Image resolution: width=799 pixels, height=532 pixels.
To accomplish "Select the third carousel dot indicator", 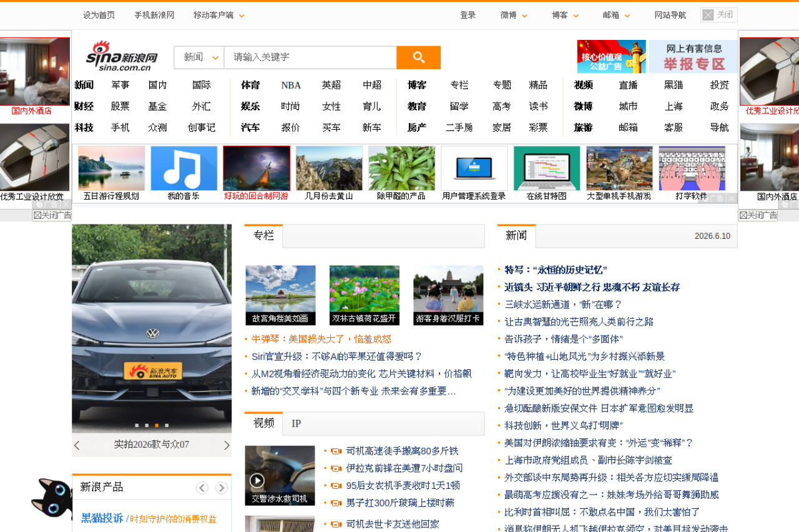I will (x=157, y=425).
